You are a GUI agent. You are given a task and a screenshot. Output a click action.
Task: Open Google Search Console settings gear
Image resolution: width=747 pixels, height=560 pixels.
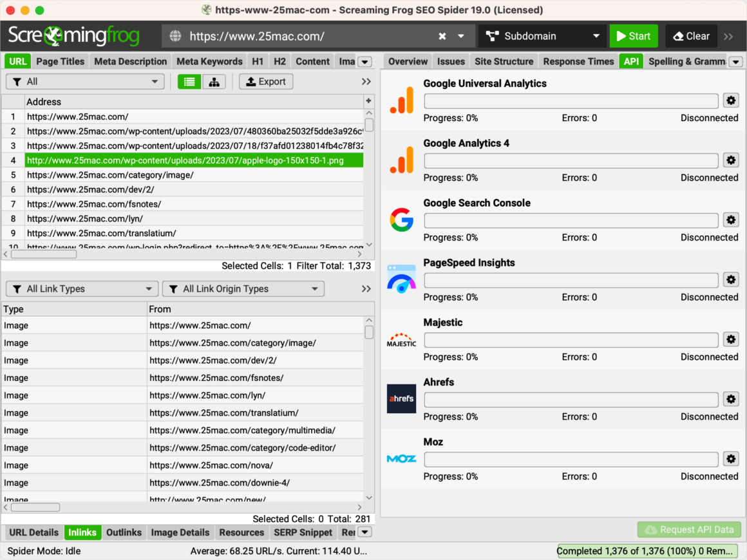[x=731, y=220]
